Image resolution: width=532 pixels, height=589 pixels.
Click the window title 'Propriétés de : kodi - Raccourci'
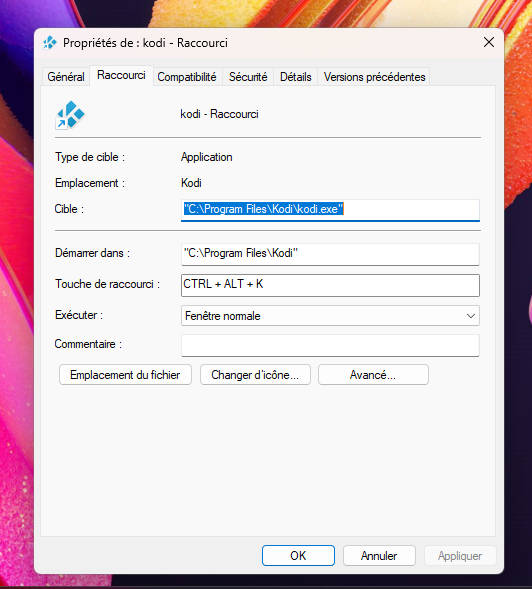[145, 43]
